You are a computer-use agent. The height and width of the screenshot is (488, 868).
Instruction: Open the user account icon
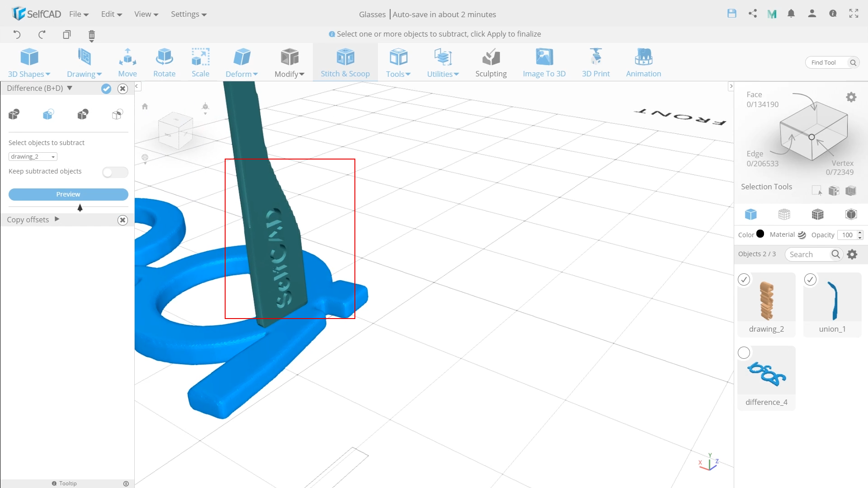(x=812, y=14)
